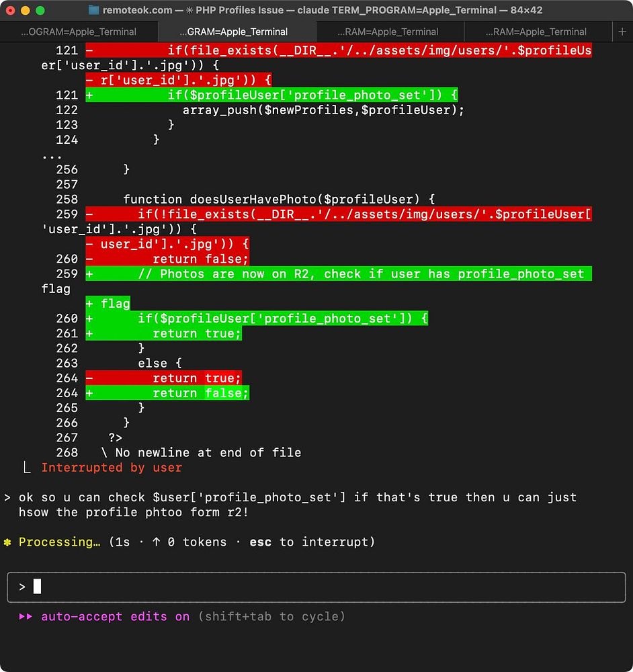Click the green 'return true;' added line

tap(164, 333)
